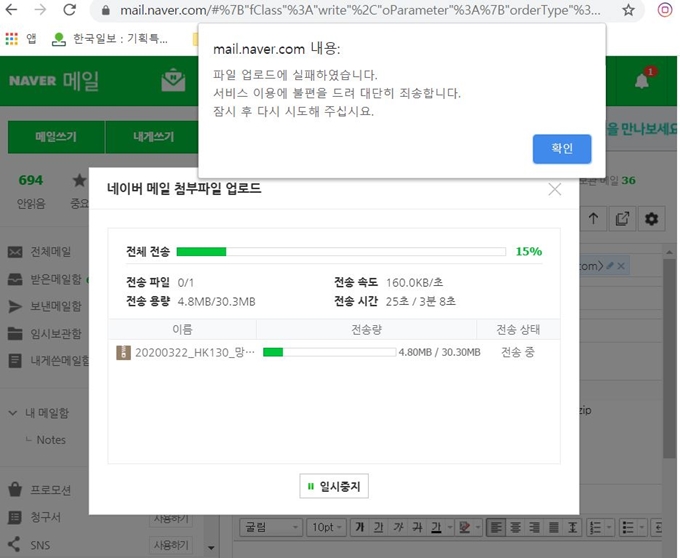The height and width of the screenshot is (558, 680).
Task: Click the 전체 전송 progress bar
Action: pos(341,251)
